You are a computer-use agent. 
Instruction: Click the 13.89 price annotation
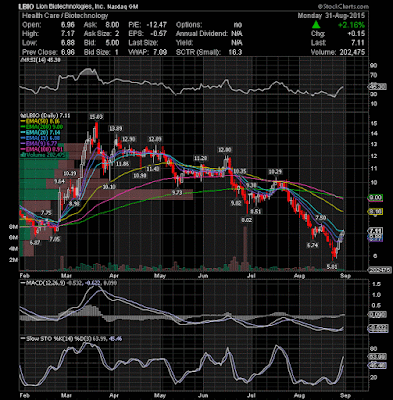point(116,129)
